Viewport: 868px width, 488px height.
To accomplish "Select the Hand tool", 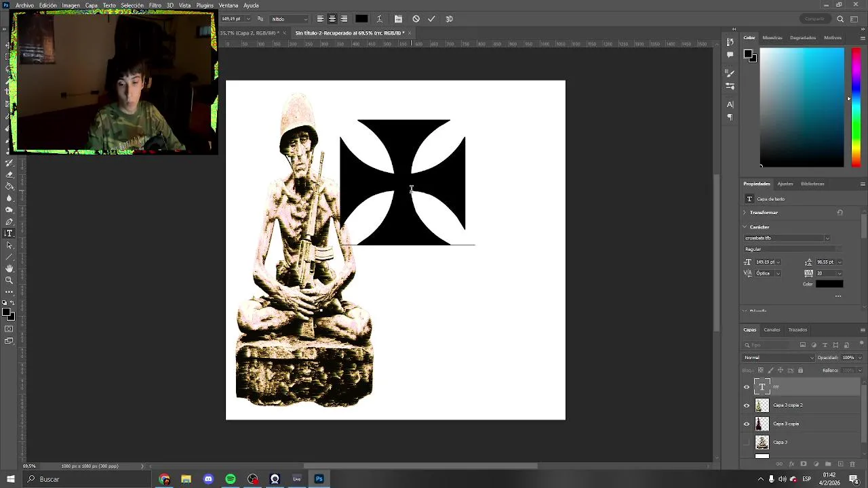I will pyautogui.click(x=9, y=268).
